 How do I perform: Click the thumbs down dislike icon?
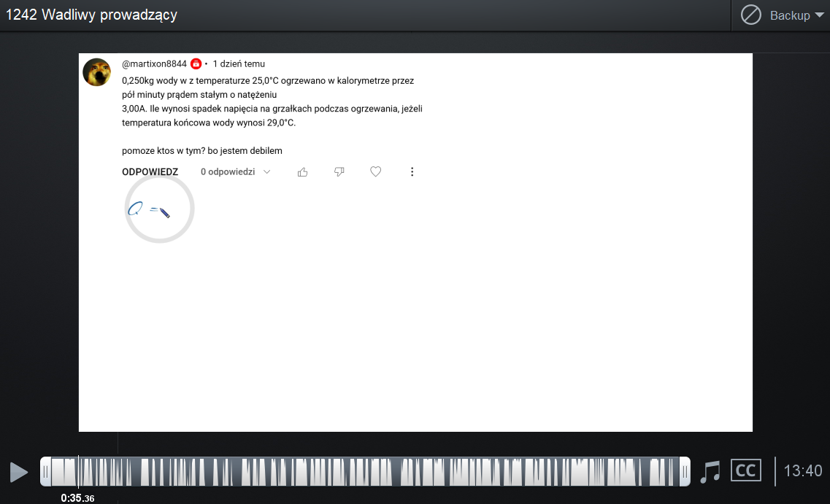[x=339, y=172]
